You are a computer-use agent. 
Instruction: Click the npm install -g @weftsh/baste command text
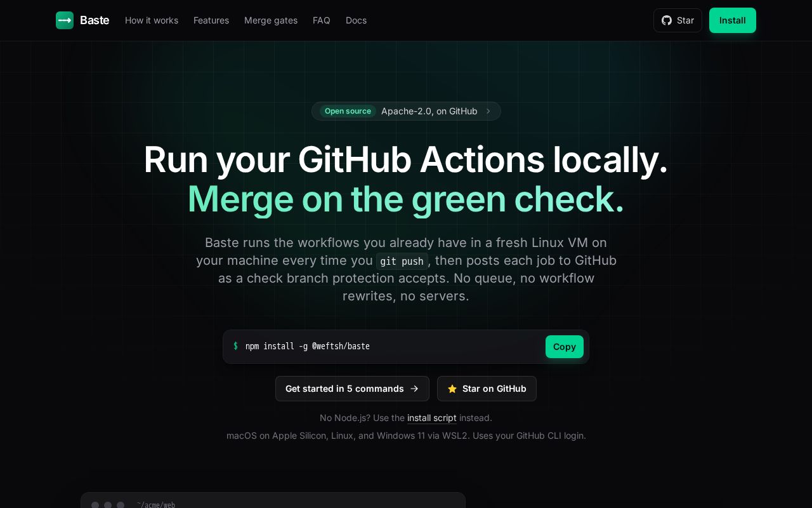(308, 346)
